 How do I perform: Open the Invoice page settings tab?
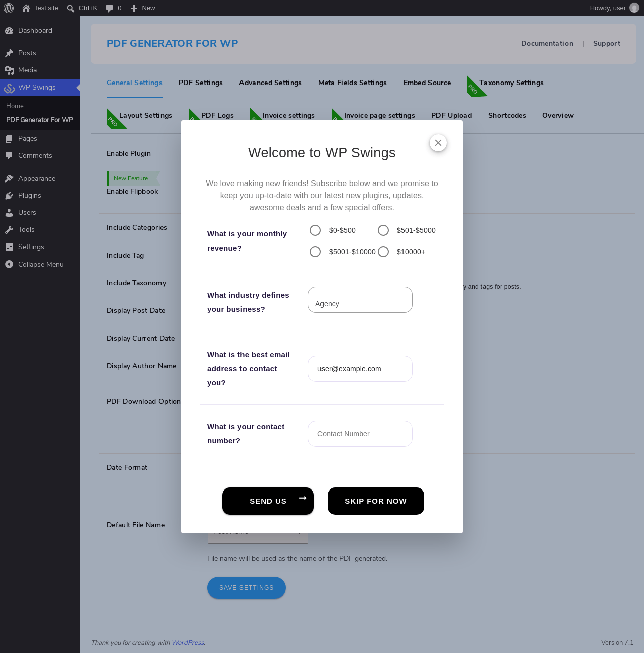coord(379,116)
